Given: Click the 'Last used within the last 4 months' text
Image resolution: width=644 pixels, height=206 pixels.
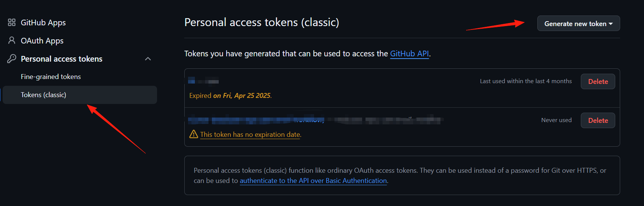Looking at the screenshot, I should point(526,81).
